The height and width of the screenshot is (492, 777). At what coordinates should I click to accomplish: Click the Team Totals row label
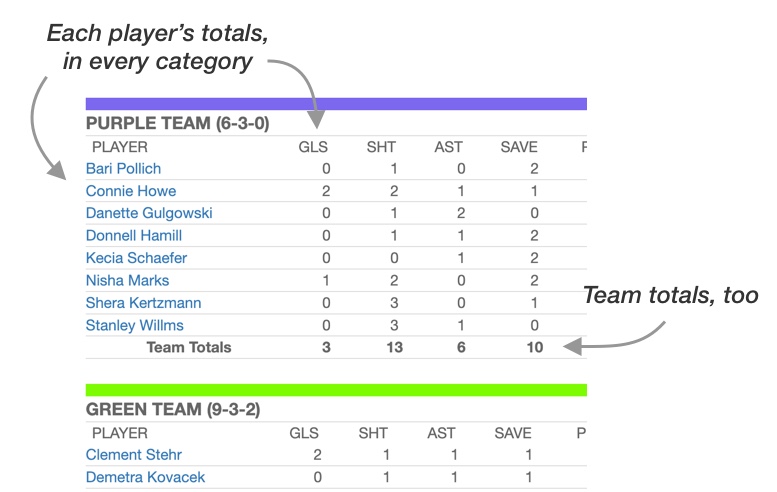click(x=189, y=348)
